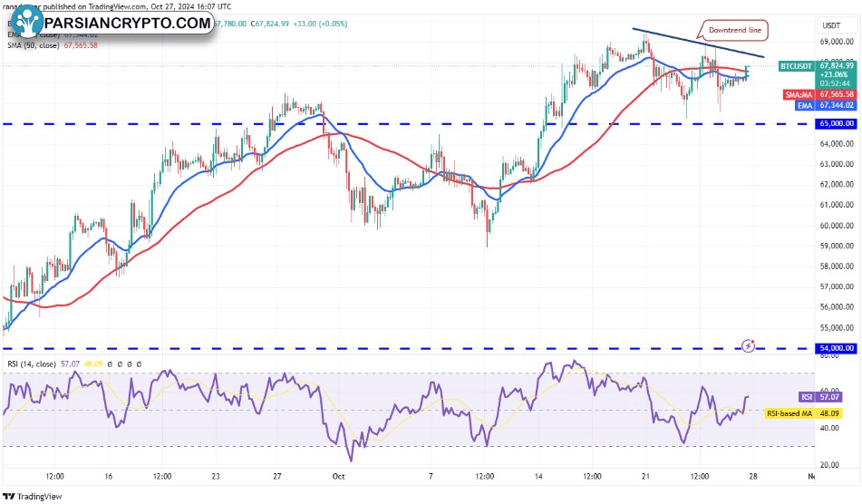Click the 56,000.00 price axis label
The image size is (862, 504).
pyautogui.click(x=837, y=307)
